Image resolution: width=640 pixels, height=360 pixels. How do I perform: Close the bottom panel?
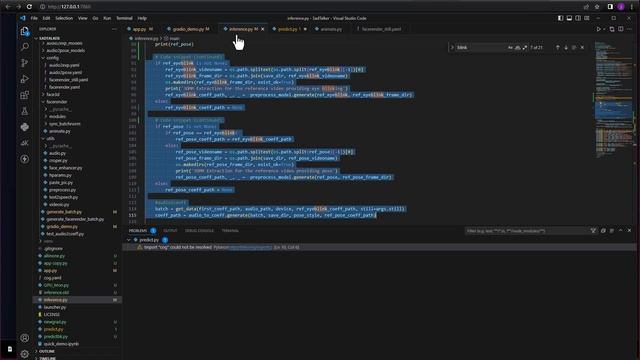point(629,231)
